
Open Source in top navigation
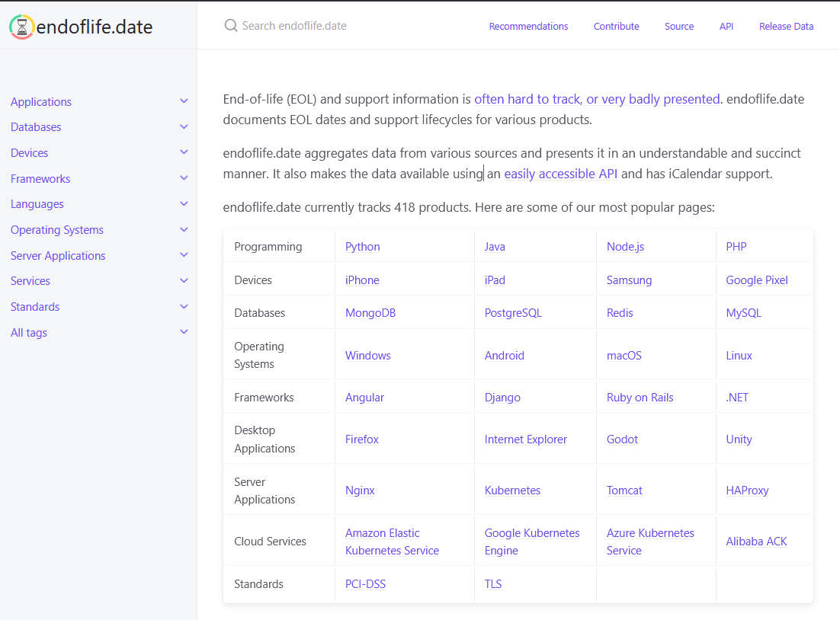pyautogui.click(x=678, y=26)
